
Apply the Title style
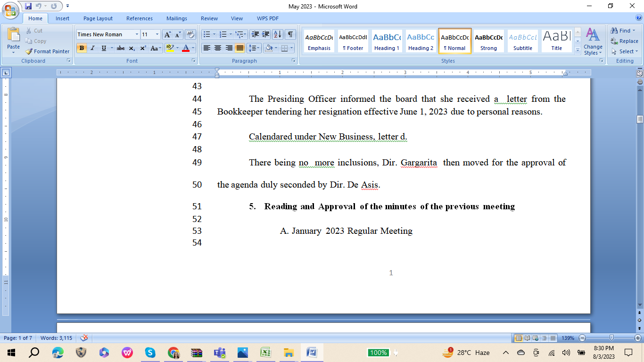tap(556, 41)
